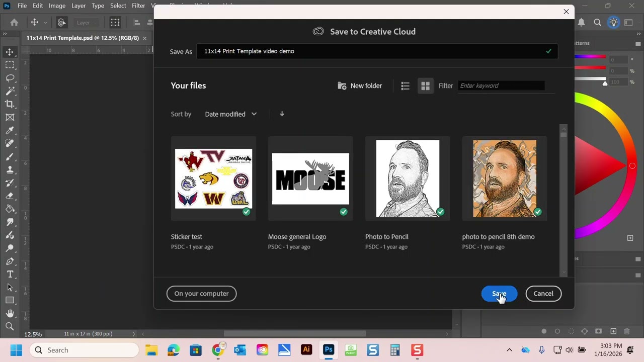This screenshot has height=362, width=644.
Task: Open the Move tool preset picker arrow
Action: tap(45, 23)
